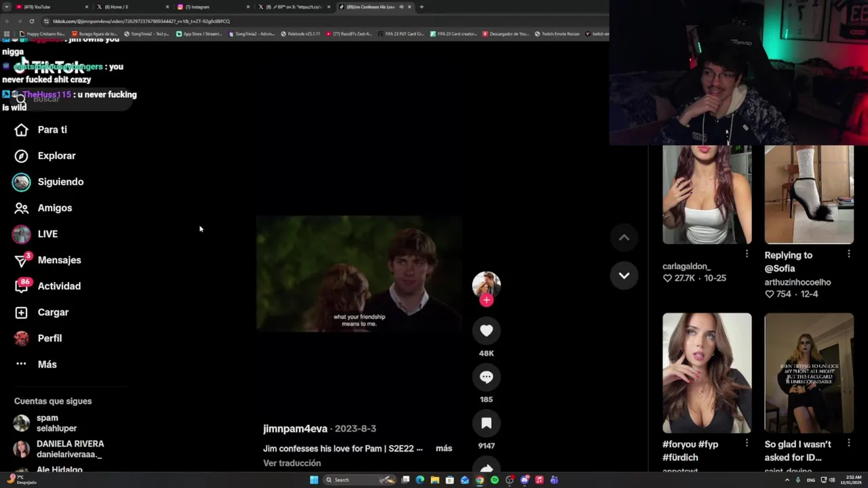Open the LIVE section

pyautogui.click(x=35, y=234)
